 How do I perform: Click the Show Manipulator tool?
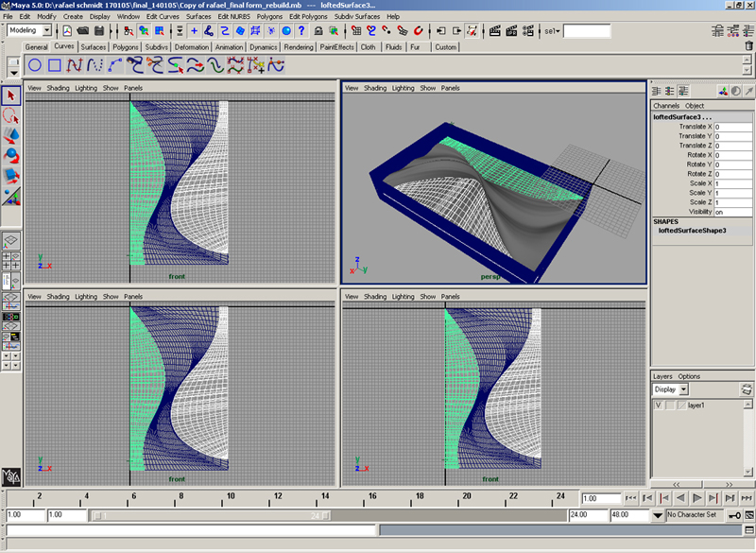[11, 197]
